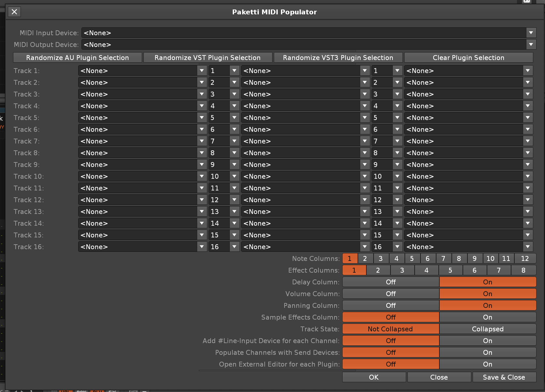Choose 3 Effect Columns
Image resolution: width=545 pixels, height=392 pixels.
(x=402, y=270)
